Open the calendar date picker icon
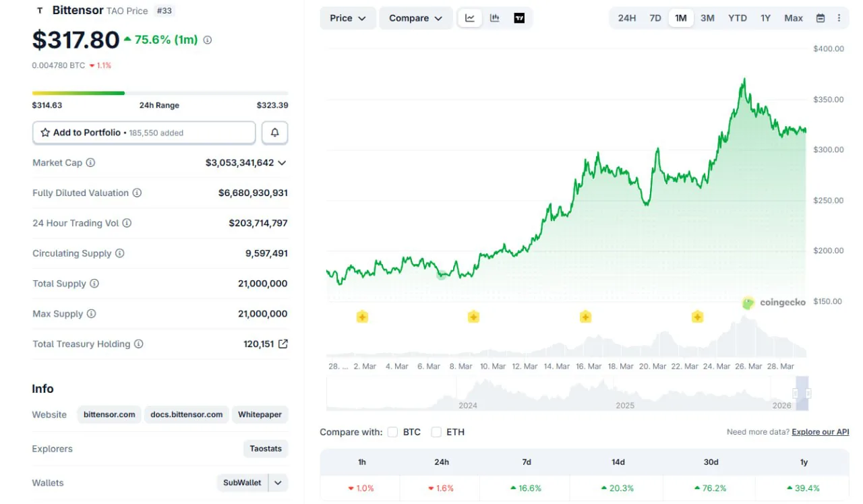863x504 pixels. coord(820,18)
